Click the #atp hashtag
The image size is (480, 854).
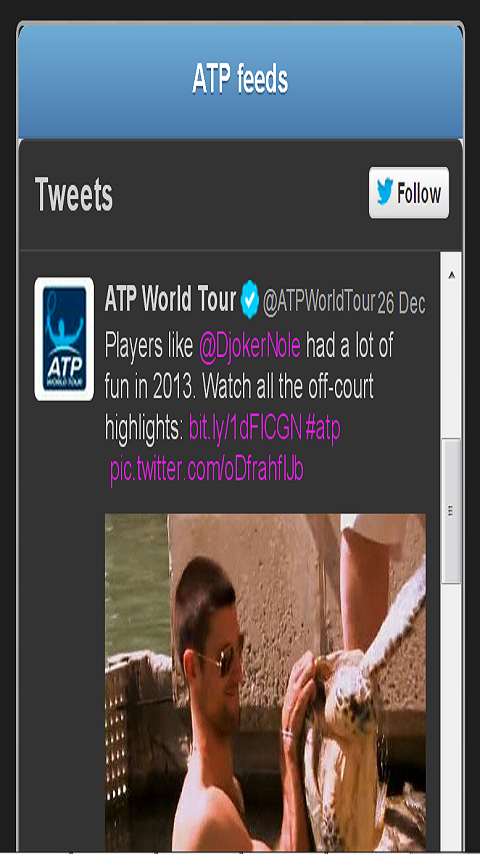pyautogui.click(x=323, y=429)
